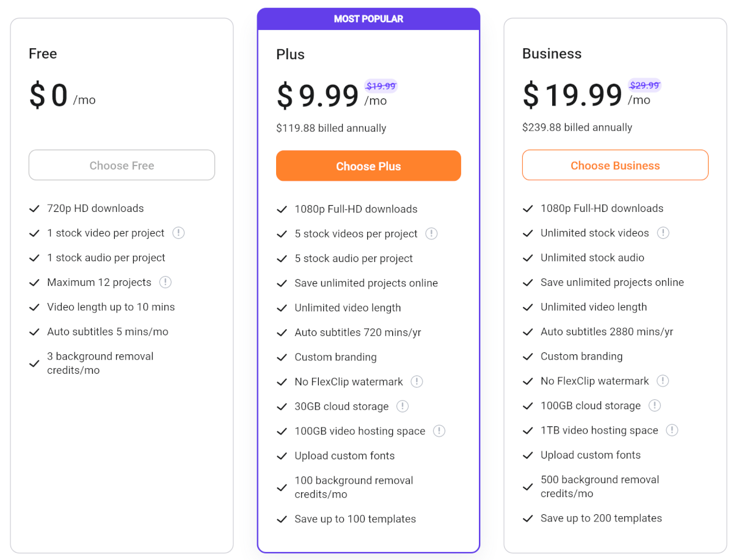
Task: Click info icon next to Plus No FlexClip watermark
Action: (417, 382)
